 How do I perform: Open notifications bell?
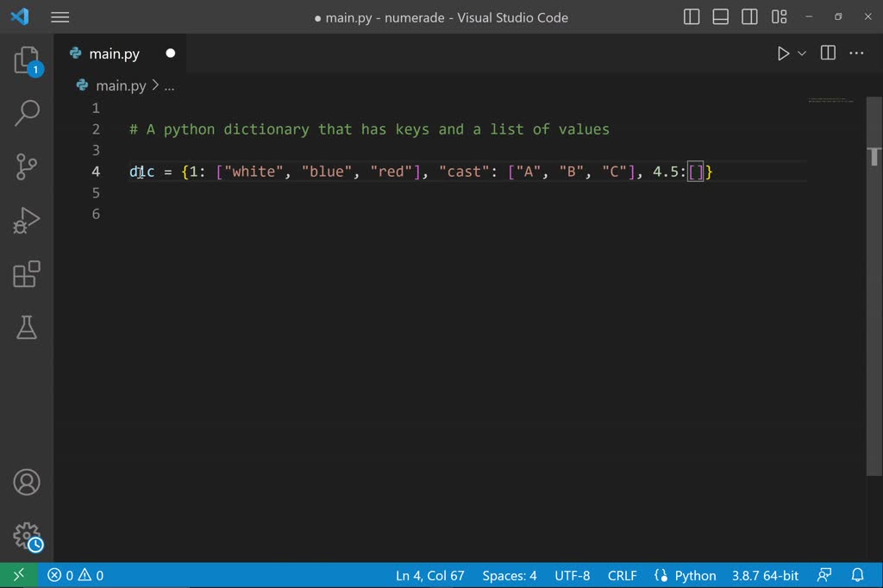click(x=857, y=575)
